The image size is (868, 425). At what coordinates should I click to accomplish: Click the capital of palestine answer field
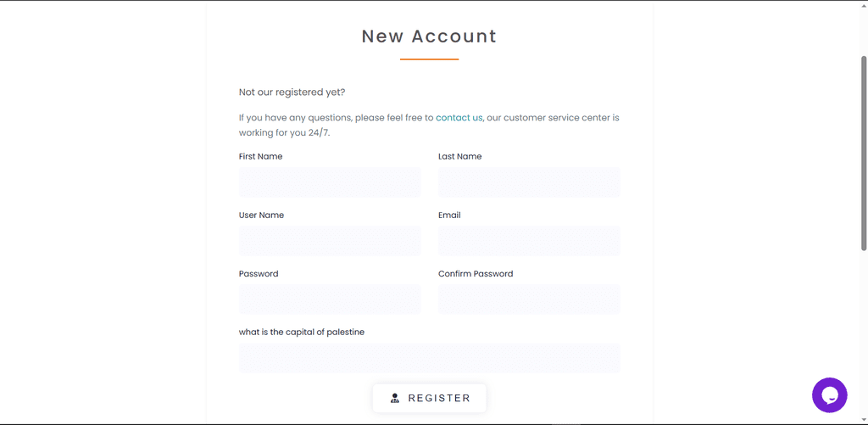click(430, 358)
